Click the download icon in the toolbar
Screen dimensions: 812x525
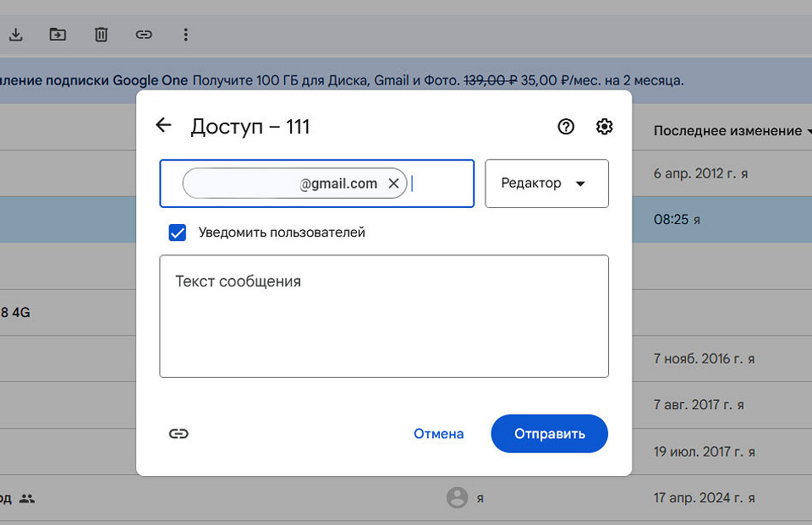17,35
